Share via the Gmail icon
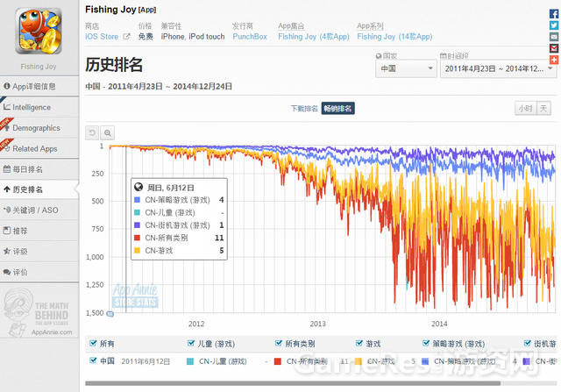 [554, 48]
